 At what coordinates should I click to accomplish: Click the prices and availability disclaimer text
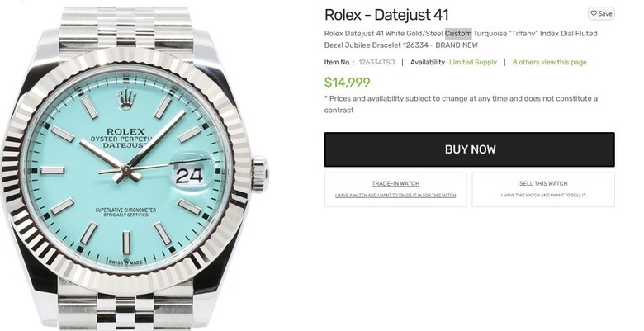461,104
